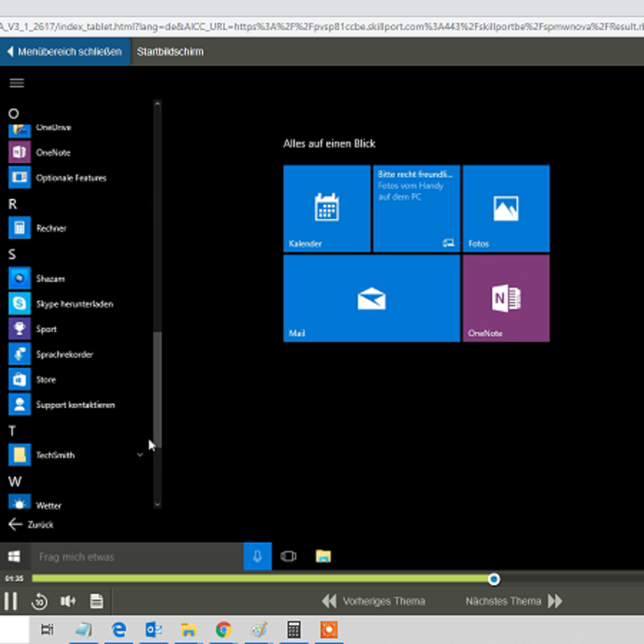The width and height of the screenshot is (644, 644).
Task: Click the app list scroll up arrow
Action: (157, 104)
